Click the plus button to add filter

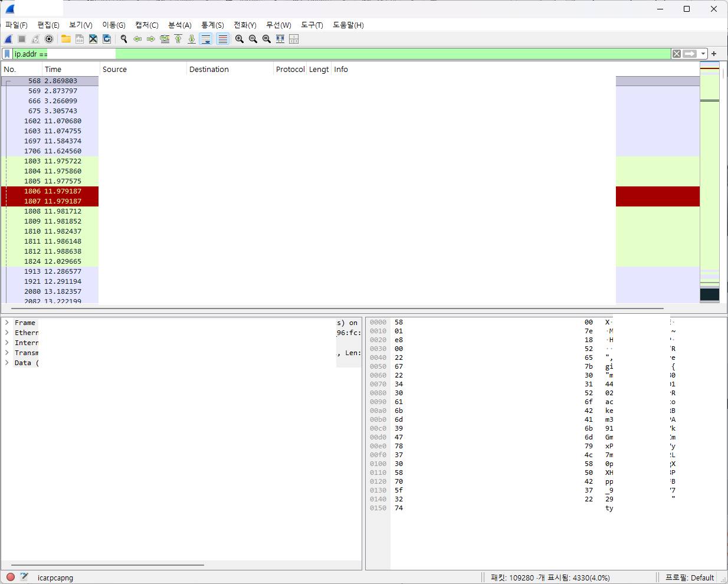pos(714,54)
